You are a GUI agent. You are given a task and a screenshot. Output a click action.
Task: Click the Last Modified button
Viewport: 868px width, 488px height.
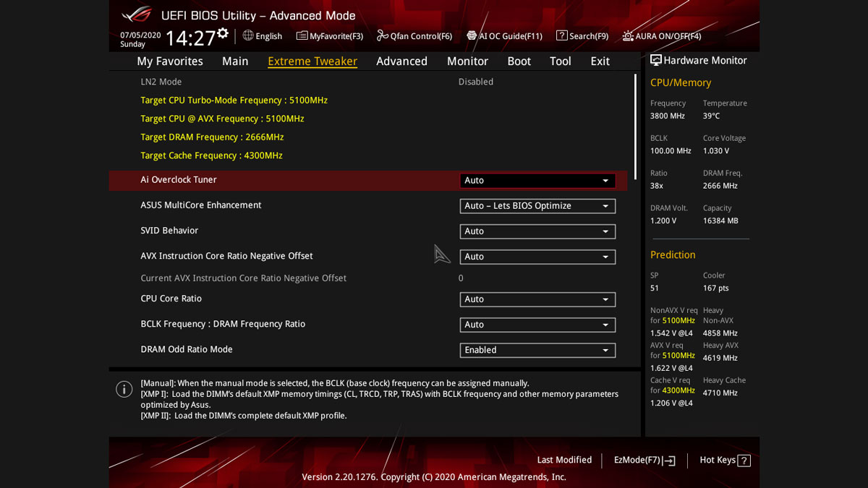pos(564,460)
